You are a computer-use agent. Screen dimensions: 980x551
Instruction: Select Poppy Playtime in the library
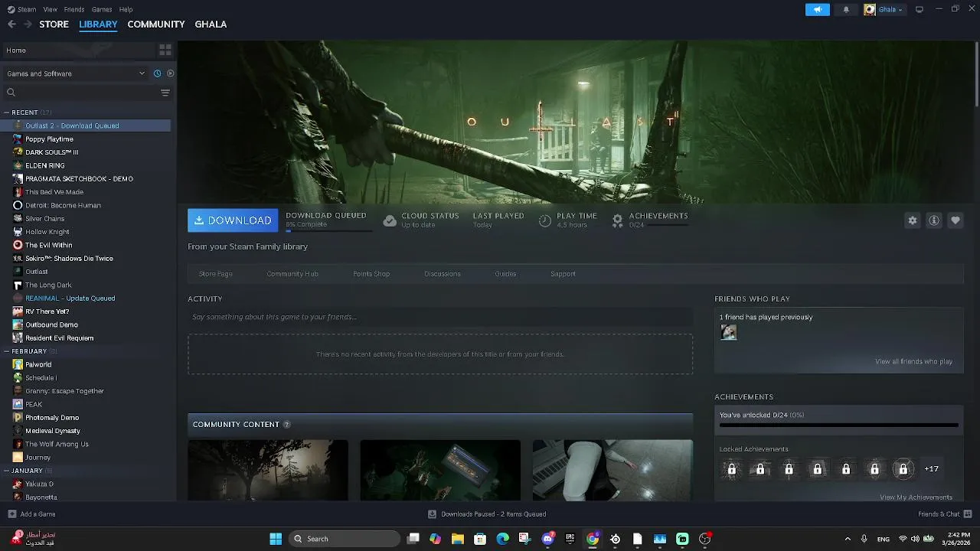coord(49,139)
